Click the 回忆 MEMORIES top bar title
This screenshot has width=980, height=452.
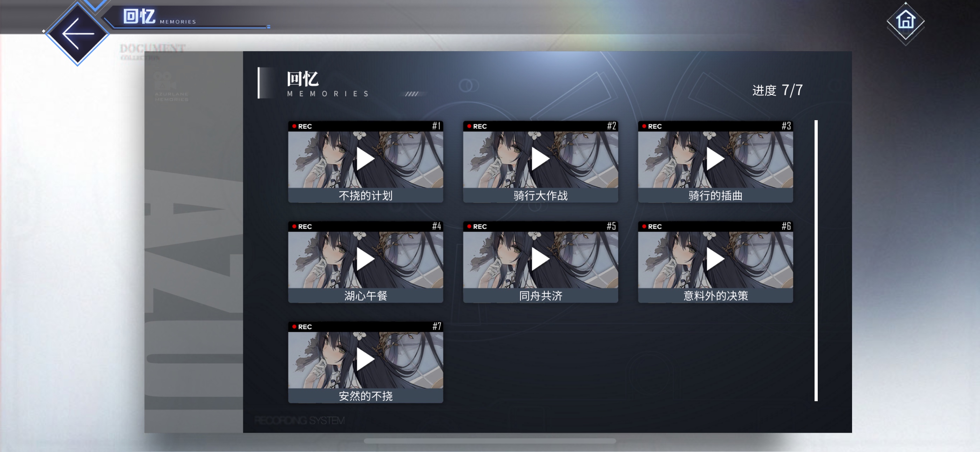(159, 17)
